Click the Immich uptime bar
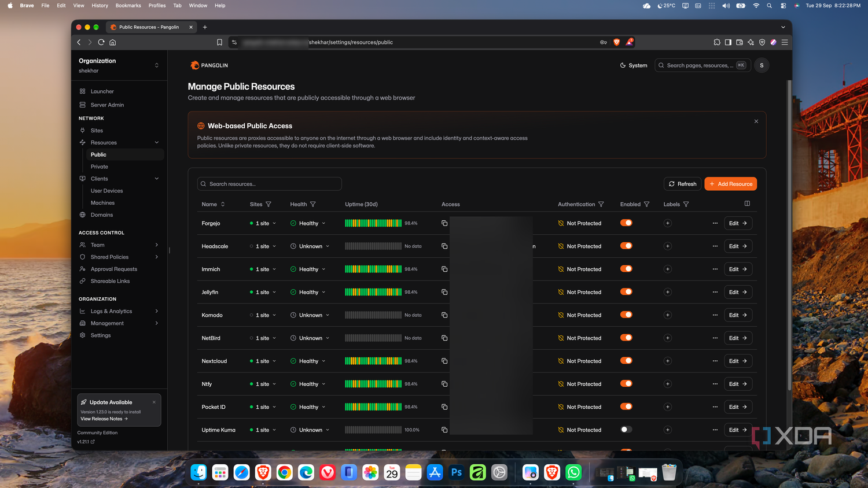Image resolution: width=868 pixels, height=488 pixels. [x=373, y=269]
